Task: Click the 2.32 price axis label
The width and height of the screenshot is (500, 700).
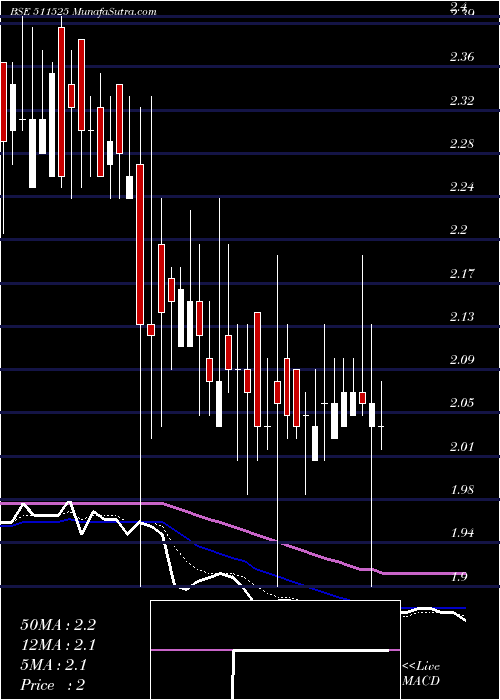Action: pos(462,101)
